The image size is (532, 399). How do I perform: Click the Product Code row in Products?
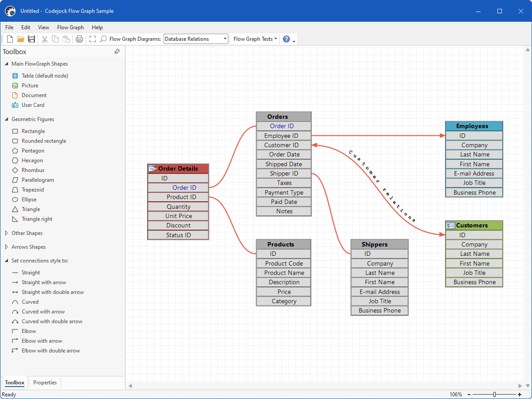pyautogui.click(x=284, y=263)
